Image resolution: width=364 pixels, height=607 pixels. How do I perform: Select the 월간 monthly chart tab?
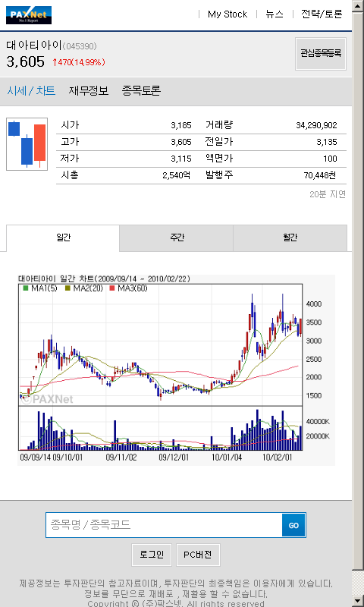pos(290,238)
